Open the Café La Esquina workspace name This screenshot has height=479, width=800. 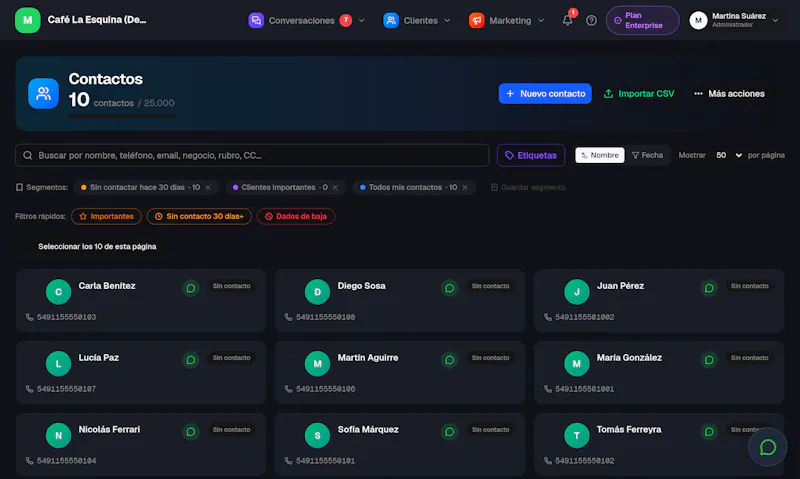pyautogui.click(x=97, y=20)
